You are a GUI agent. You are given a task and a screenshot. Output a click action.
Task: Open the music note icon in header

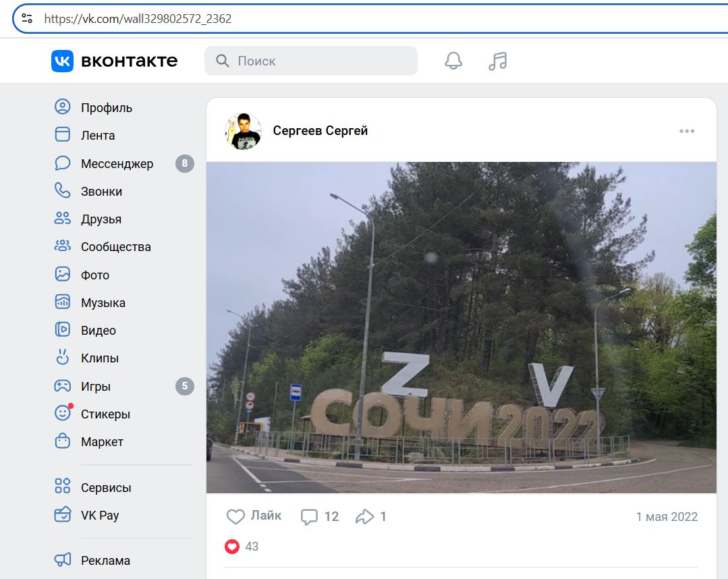coord(497,61)
